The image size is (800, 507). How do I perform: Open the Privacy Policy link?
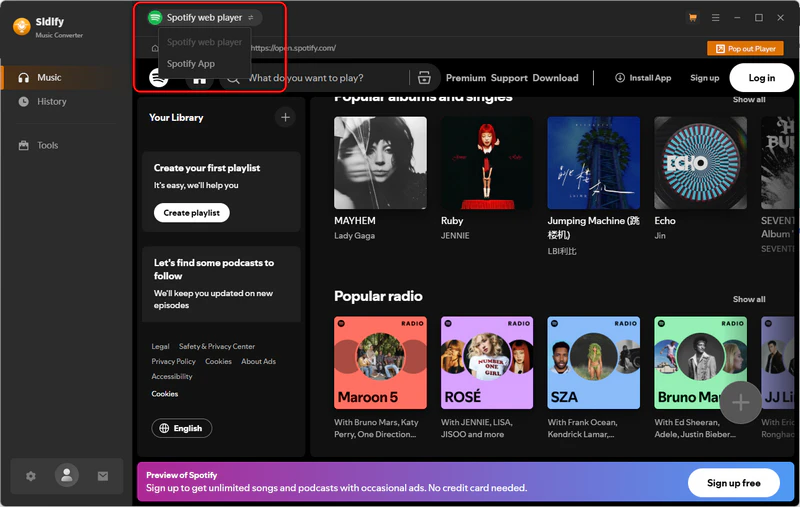tap(173, 361)
